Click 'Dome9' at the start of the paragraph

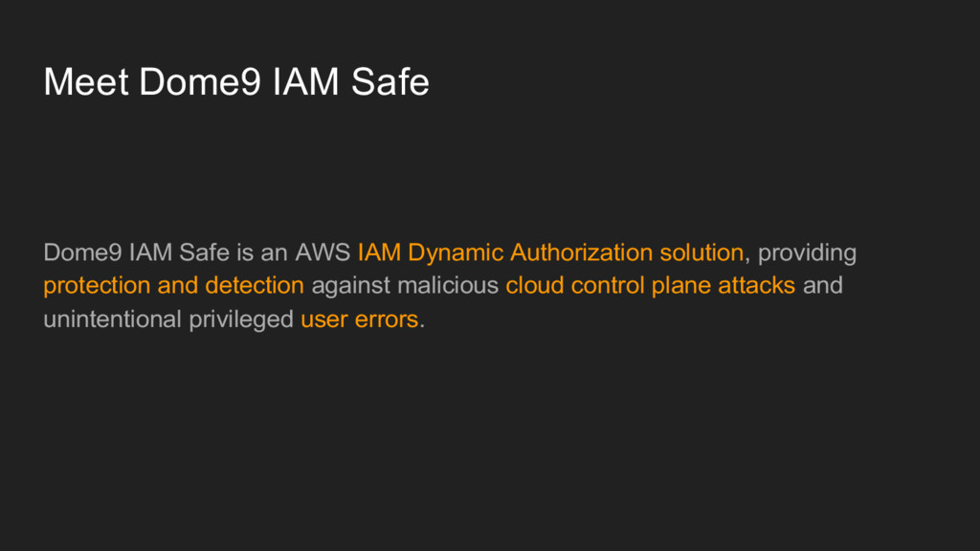point(82,253)
